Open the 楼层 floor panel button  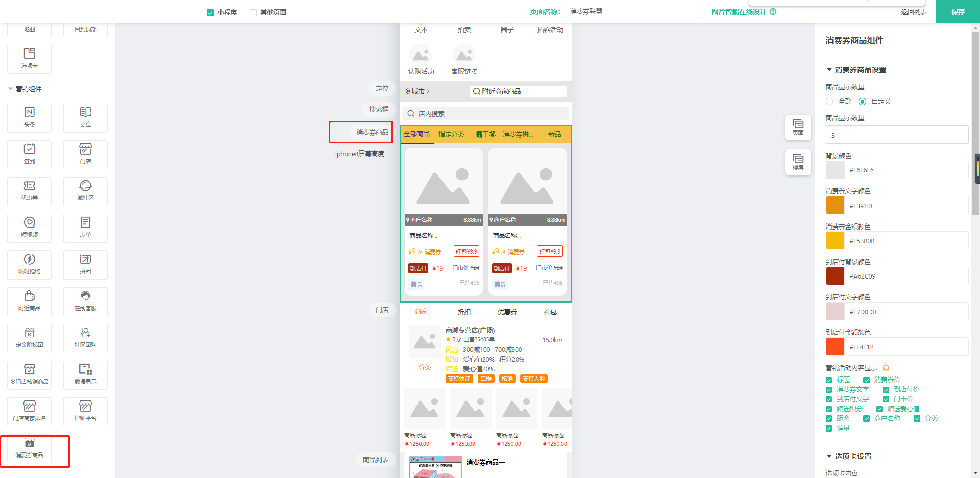[798, 162]
